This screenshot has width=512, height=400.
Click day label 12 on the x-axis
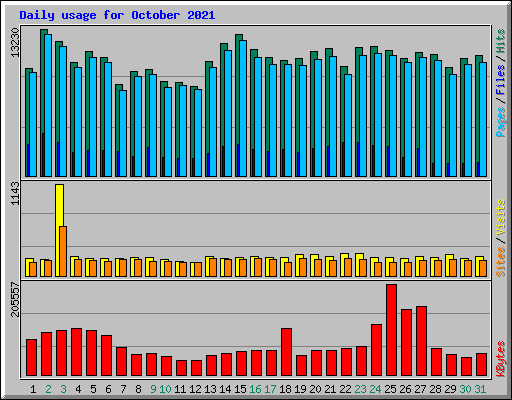(195, 389)
